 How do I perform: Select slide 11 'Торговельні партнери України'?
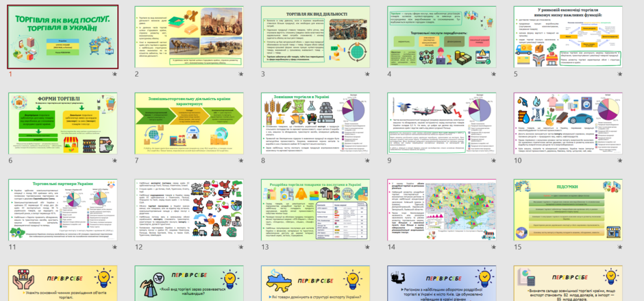(63, 210)
